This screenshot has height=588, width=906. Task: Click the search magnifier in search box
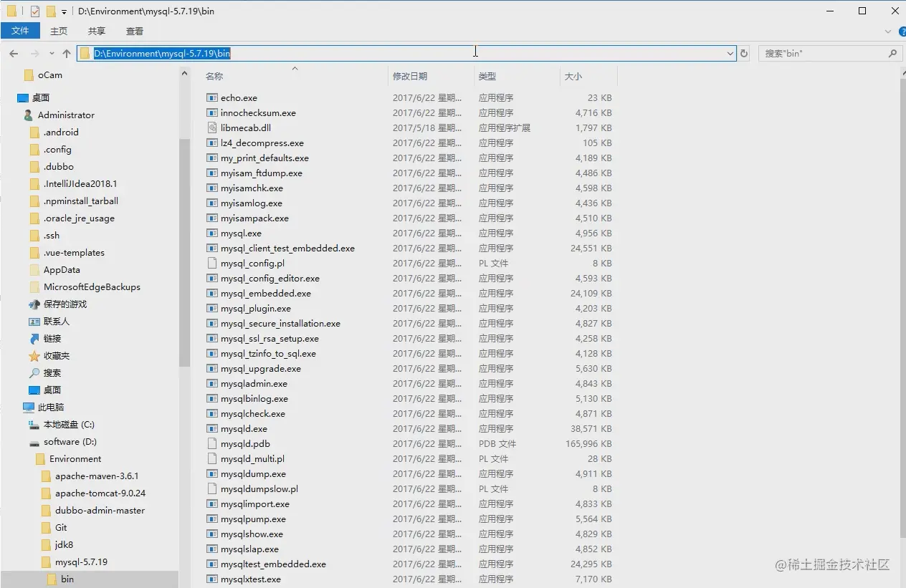point(892,54)
